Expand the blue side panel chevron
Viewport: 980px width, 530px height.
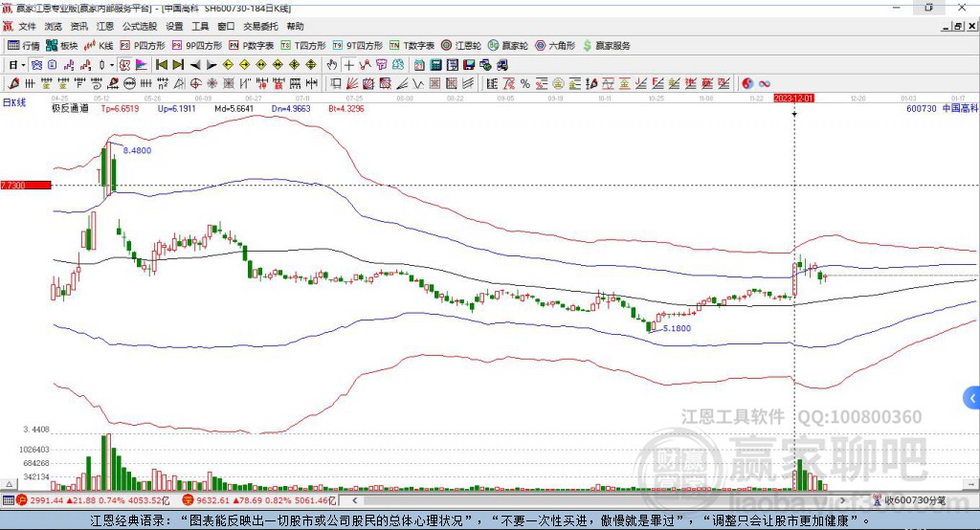[972, 398]
